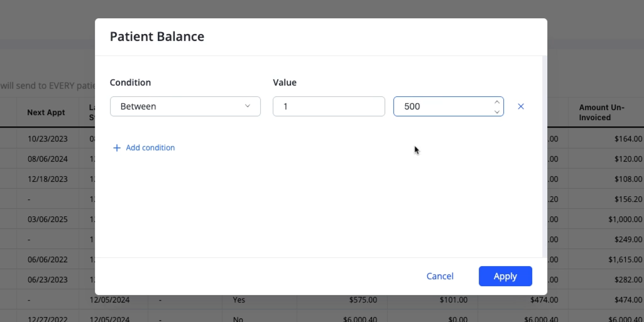
Task: Click the $156.20 un-invoiced amount
Action: [x=628, y=199]
